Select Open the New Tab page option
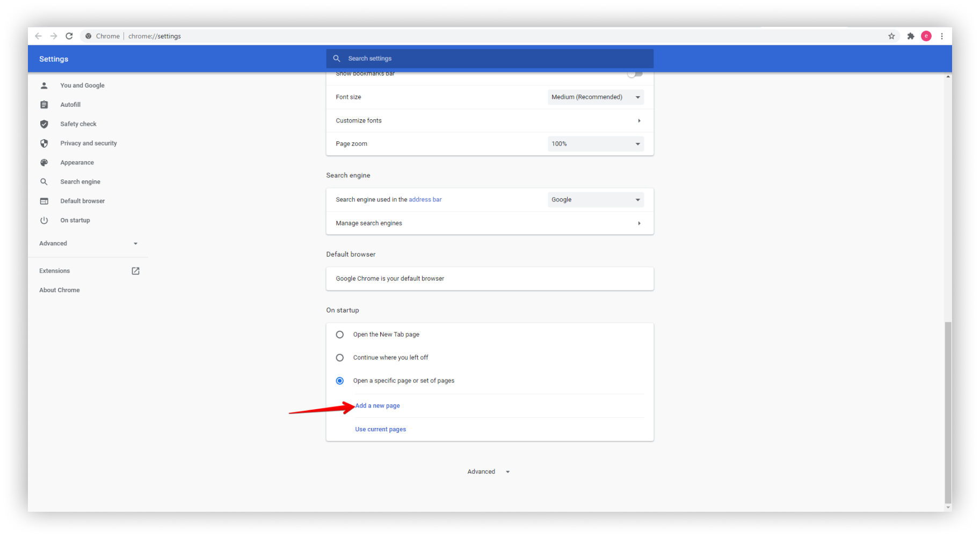 340,335
